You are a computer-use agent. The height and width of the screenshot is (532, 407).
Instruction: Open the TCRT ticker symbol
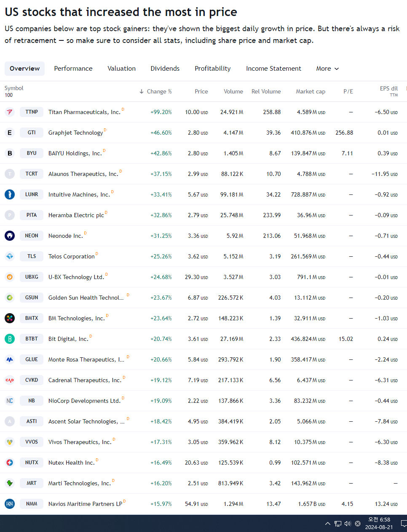click(32, 174)
